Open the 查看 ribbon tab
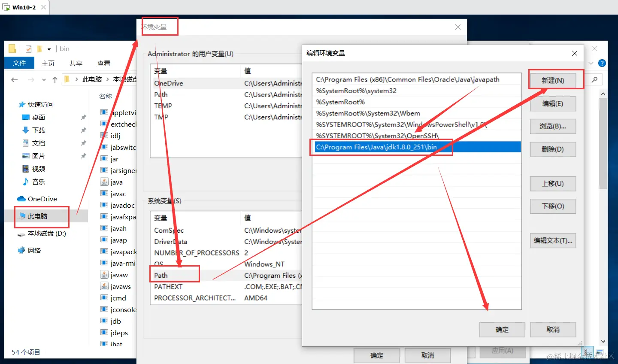 pos(104,63)
